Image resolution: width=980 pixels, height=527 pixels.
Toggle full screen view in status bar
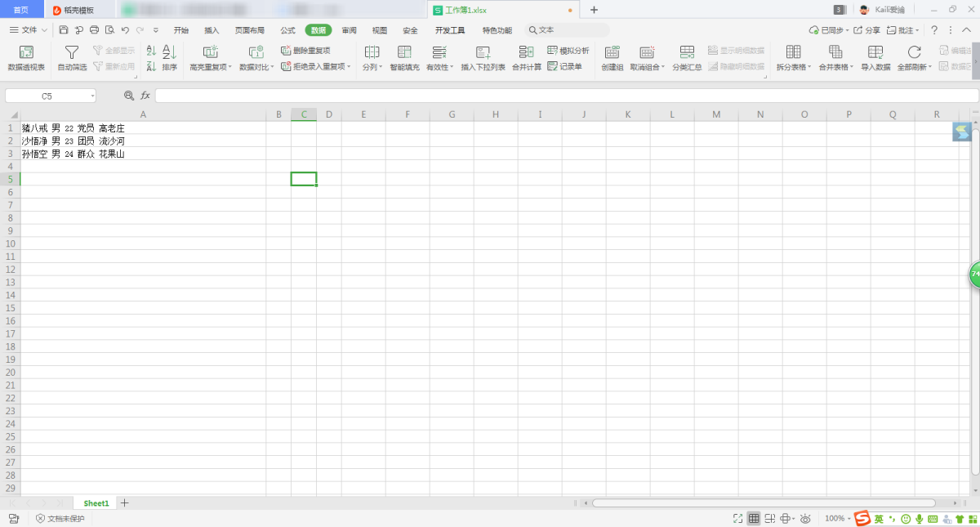pyautogui.click(x=737, y=519)
